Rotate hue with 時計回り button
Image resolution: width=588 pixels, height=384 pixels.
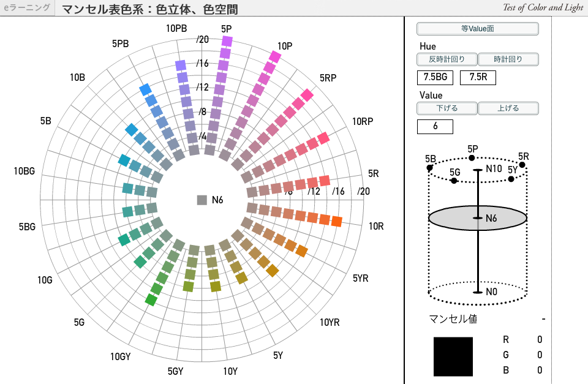click(508, 59)
